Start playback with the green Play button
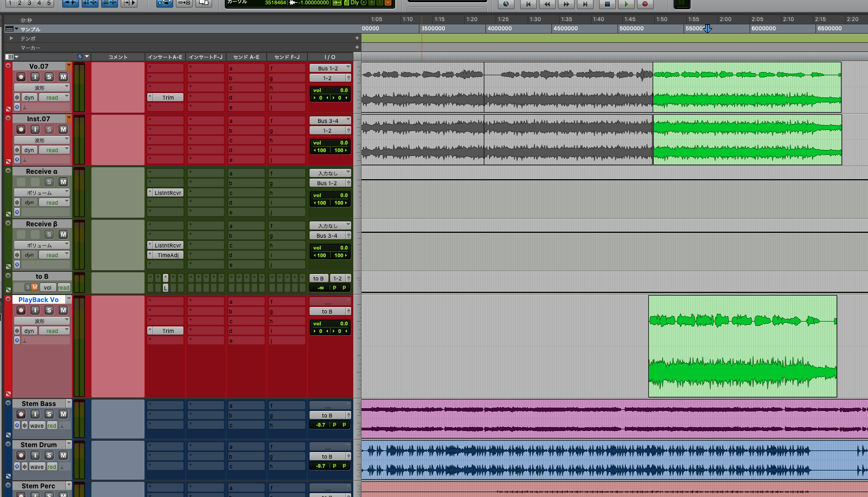This screenshot has width=868, height=497. click(x=626, y=4)
